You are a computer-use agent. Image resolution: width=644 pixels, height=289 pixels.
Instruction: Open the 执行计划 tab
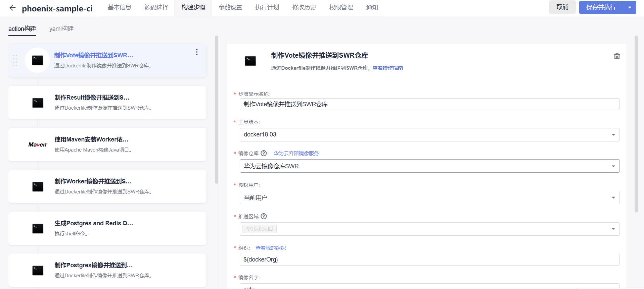(x=267, y=7)
